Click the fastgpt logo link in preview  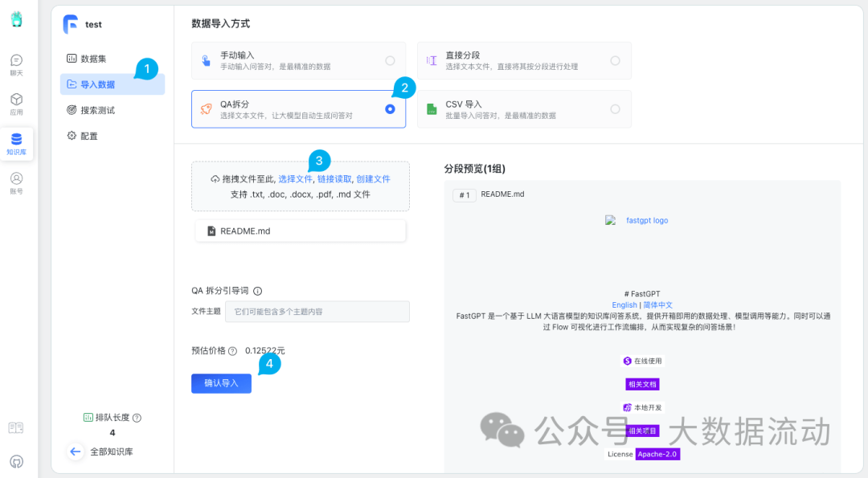tap(646, 220)
